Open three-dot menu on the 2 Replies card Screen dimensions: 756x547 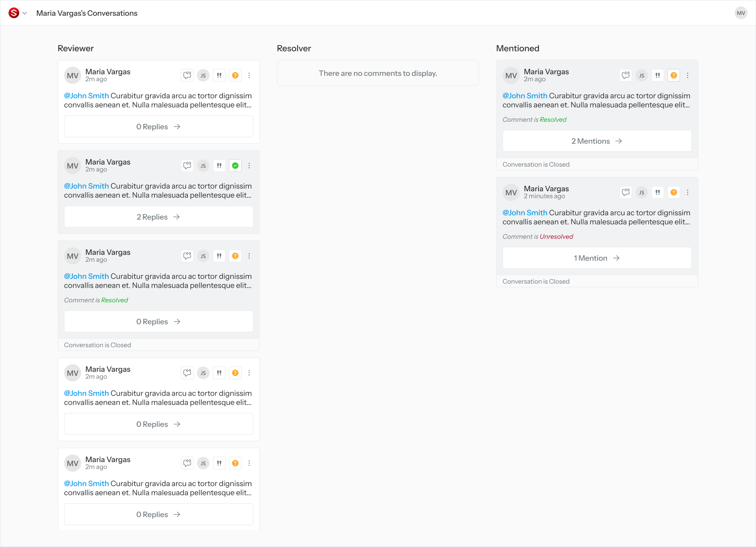click(249, 166)
